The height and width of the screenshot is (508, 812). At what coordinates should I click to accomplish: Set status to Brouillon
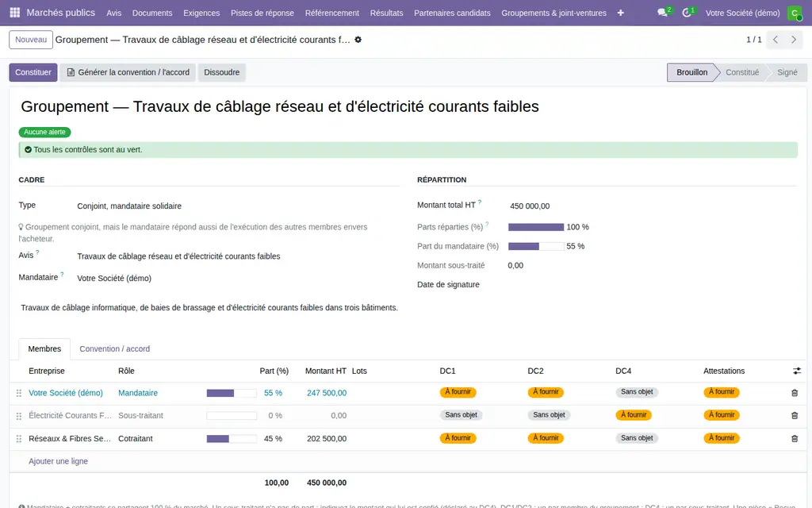(x=691, y=72)
